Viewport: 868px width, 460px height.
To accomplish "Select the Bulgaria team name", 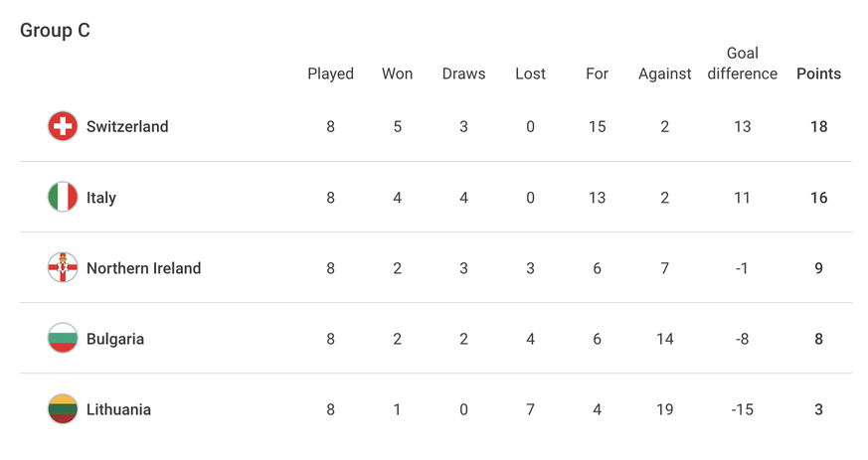I will 115,339.
